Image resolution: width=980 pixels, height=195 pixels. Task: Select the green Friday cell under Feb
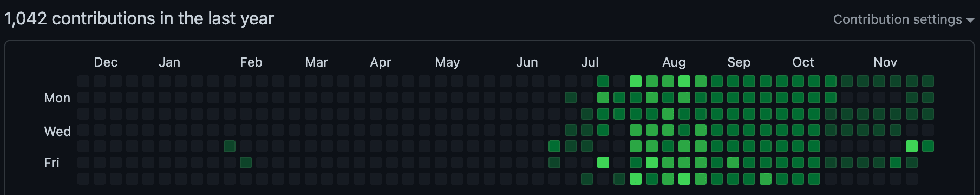pos(246,162)
